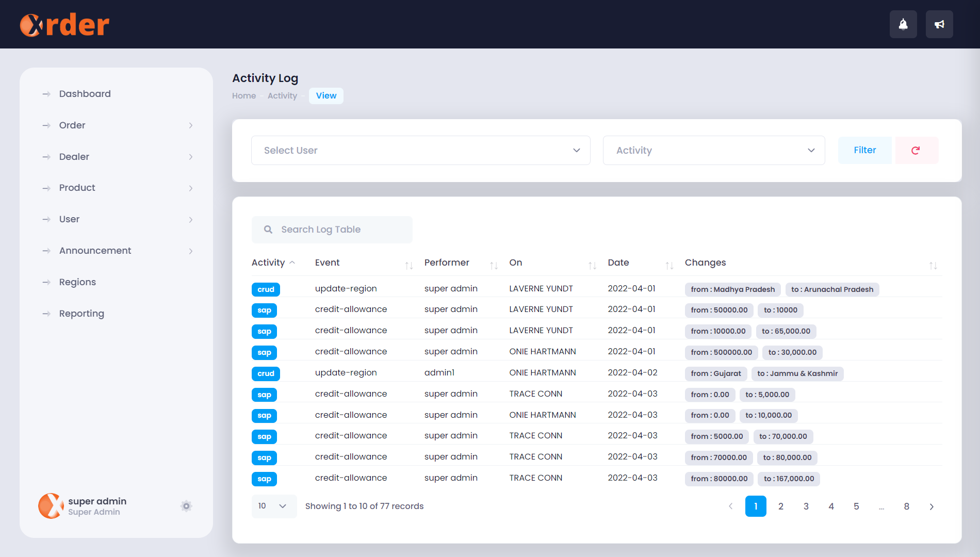Open the megaphone announcements icon

939,24
